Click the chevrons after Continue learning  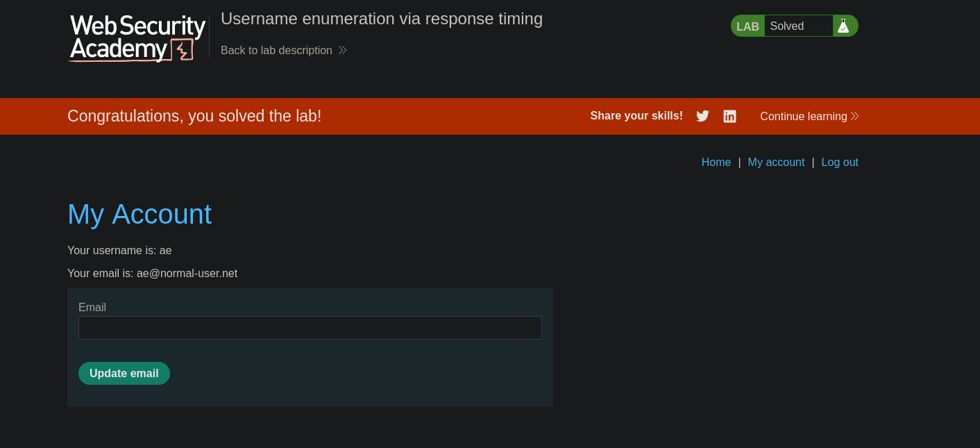tap(854, 117)
